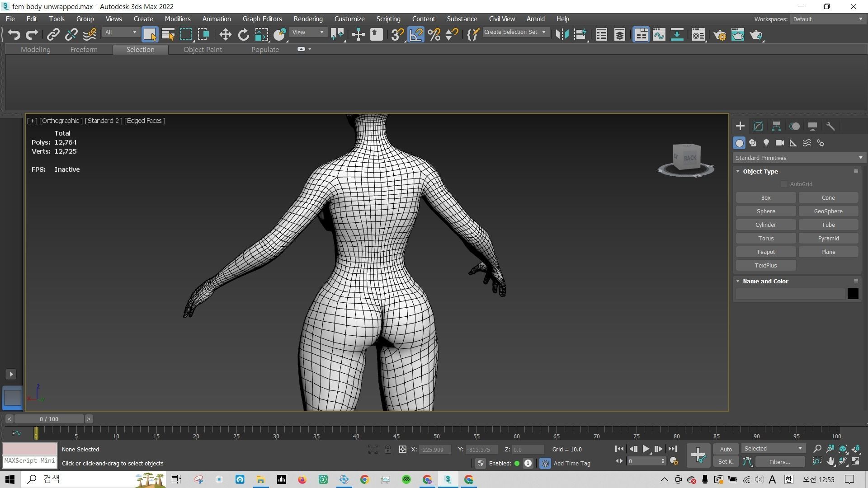Click the Teapot button
This screenshot has width=868, height=488.
click(x=766, y=252)
